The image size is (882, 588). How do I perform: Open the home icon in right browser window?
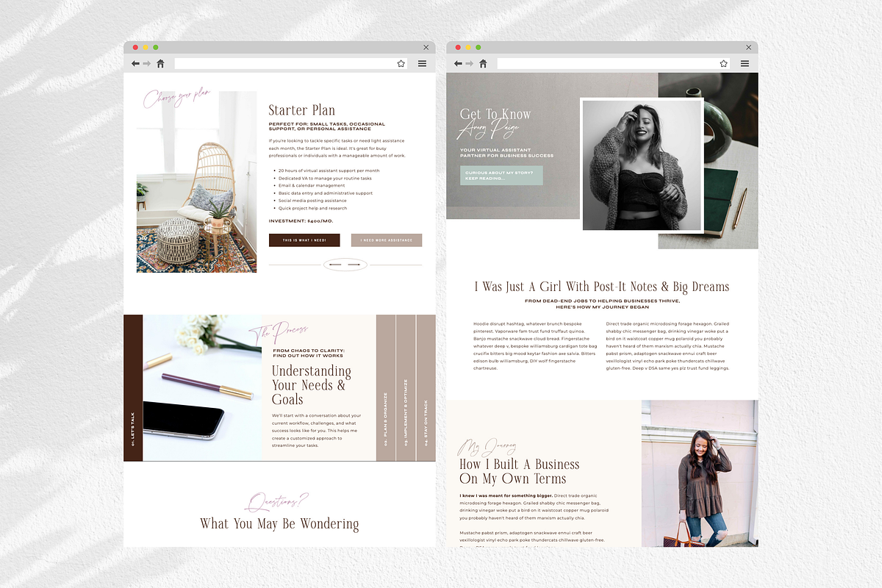point(483,64)
